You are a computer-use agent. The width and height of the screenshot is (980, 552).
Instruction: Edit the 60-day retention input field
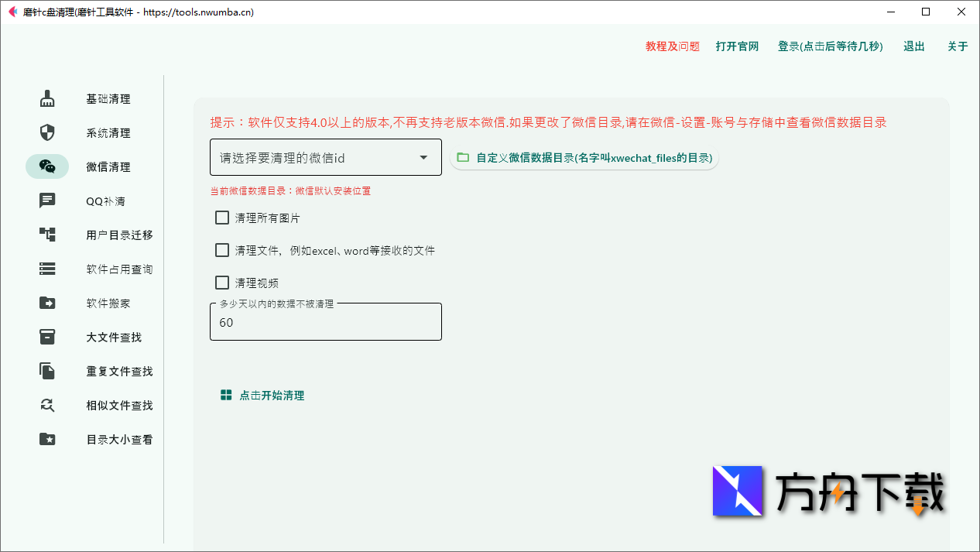point(325,323)
